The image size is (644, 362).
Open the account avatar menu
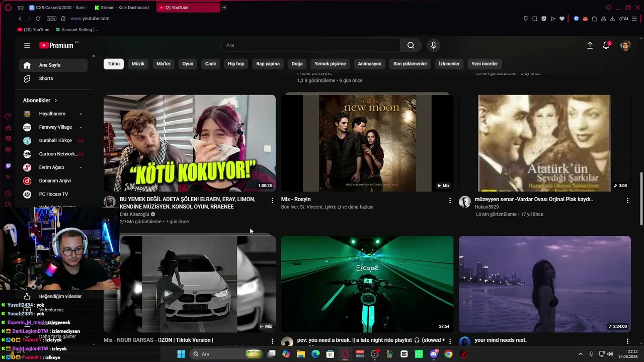point(625,45)
